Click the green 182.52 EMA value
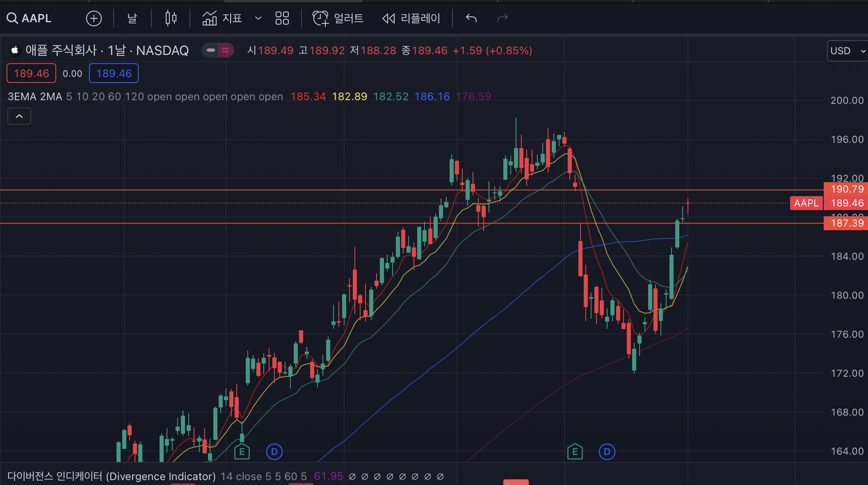868x485 pixels. pos(391,96)
